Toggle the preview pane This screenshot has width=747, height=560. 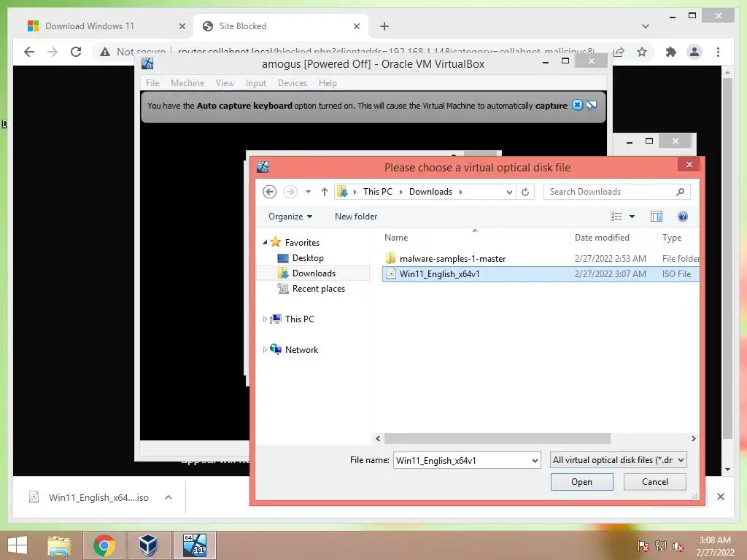pos(656,217)
